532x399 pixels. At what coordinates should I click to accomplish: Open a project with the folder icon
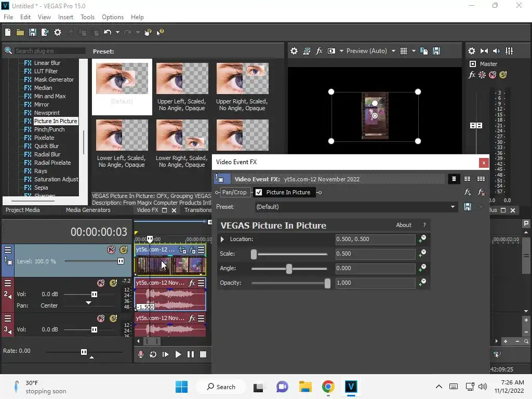pyautogui.click(x=20, y=32)
